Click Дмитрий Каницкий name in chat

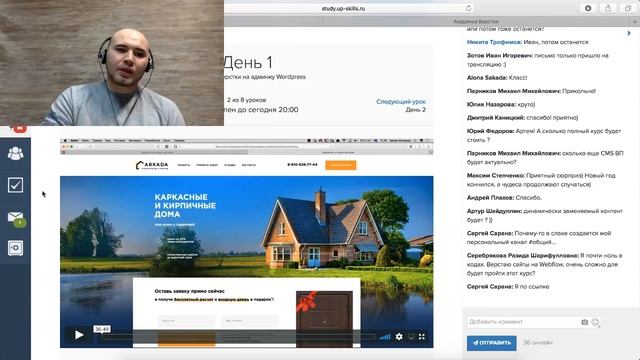click(x=496, y=118)
